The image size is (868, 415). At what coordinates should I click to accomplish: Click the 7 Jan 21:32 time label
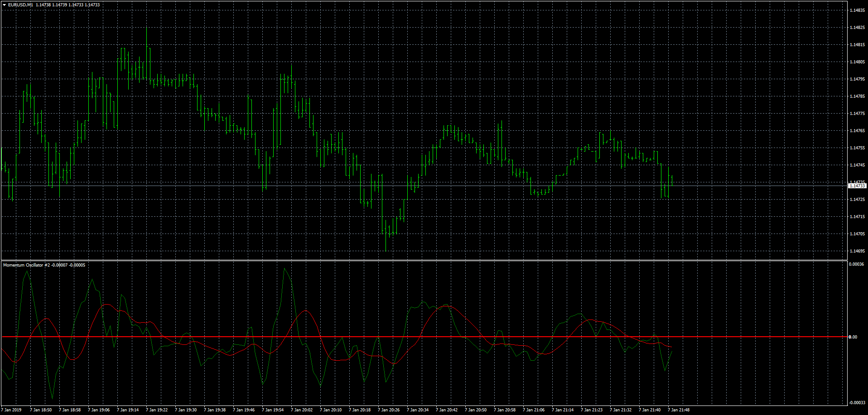[x=621, y=410]
